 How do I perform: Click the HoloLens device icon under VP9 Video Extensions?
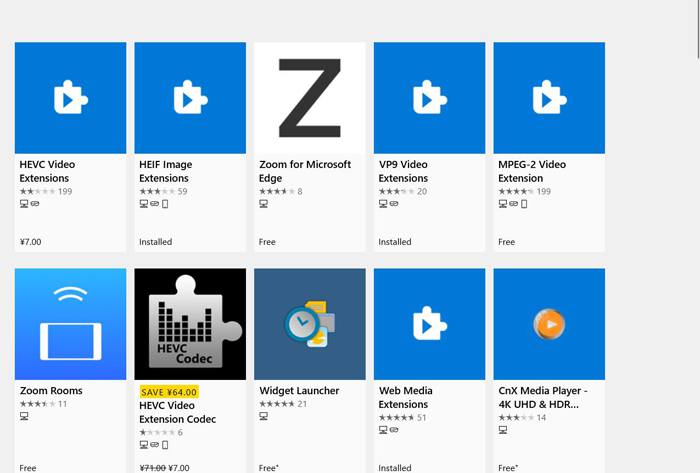pos(394,204)
